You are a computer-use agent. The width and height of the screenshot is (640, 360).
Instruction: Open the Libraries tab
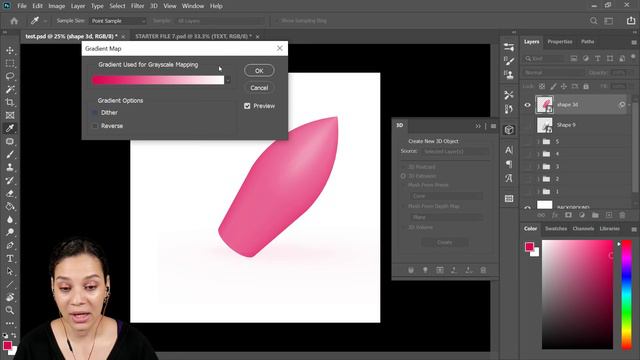coord(609,229)
